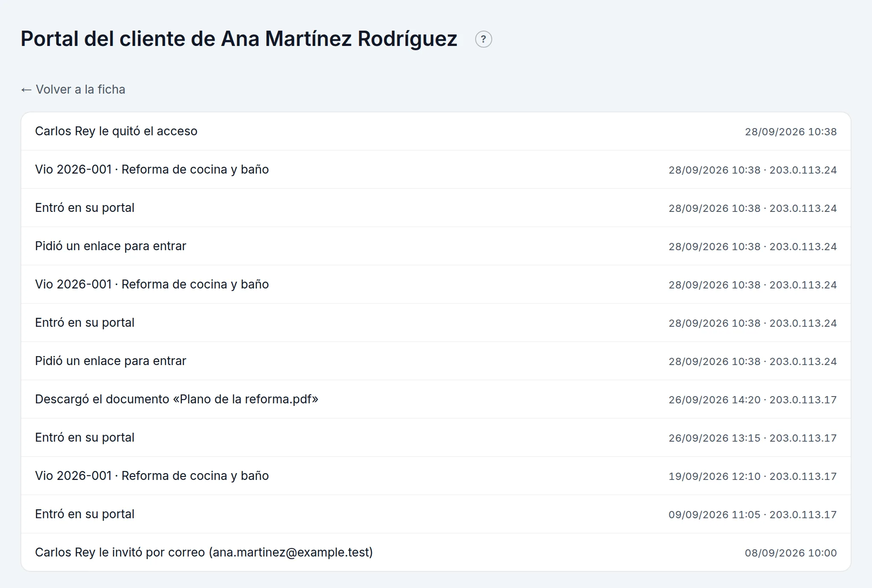Click the timestamp "26/09/2026 13:15 · 203.0.113.17"

tap(752, 438)
